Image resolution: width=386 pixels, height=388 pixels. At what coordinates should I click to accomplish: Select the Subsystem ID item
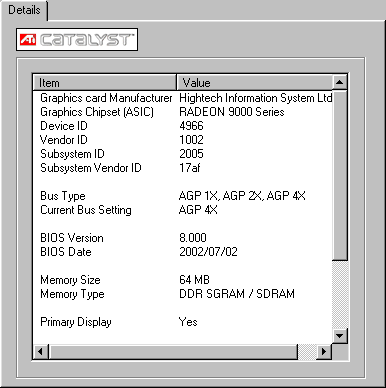[x=72, y=154]
